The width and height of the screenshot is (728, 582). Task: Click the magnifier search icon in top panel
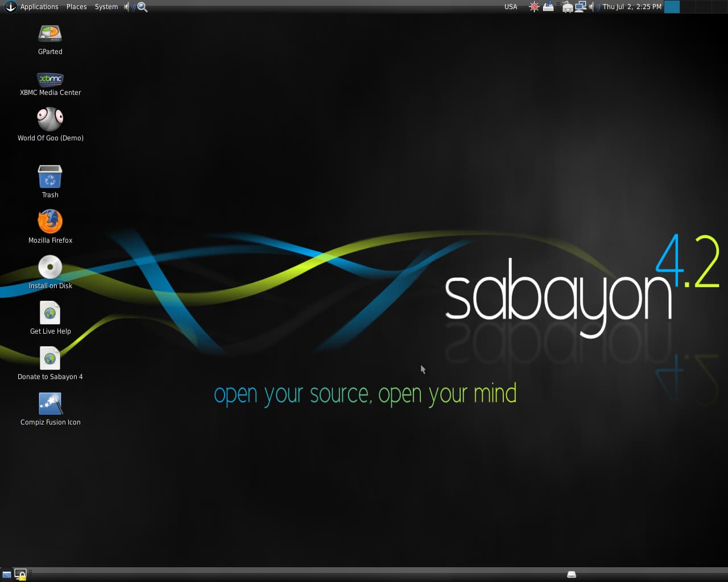pos(142,7)
